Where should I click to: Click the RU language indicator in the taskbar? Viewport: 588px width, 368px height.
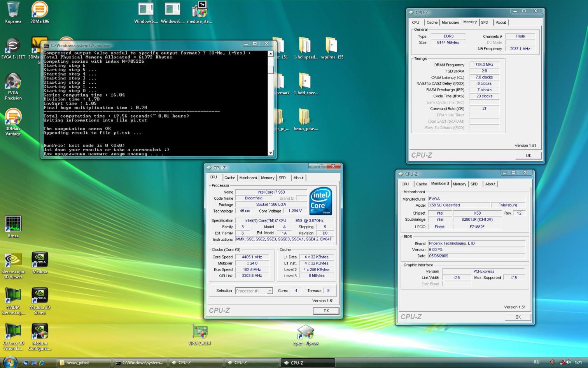coord(537,362)
